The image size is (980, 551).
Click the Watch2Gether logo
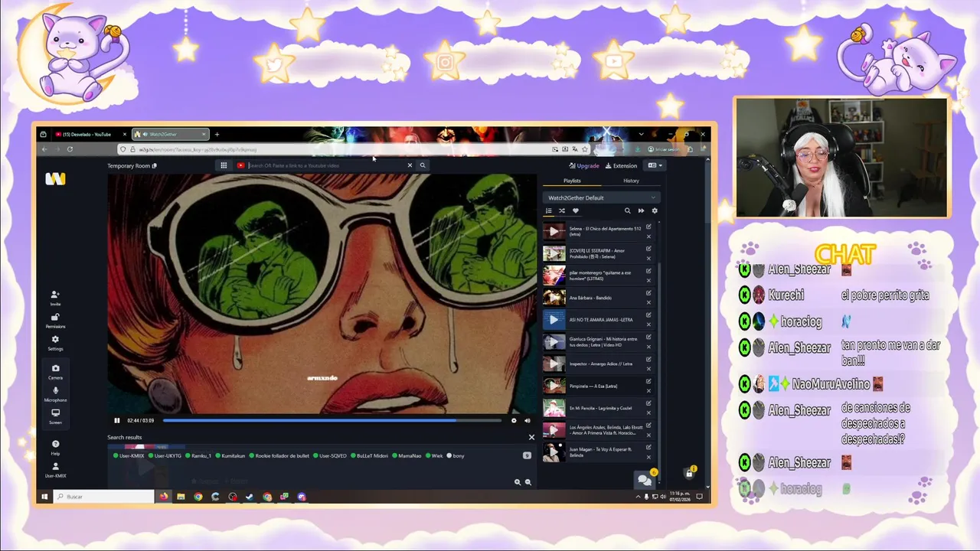point(55,178)
